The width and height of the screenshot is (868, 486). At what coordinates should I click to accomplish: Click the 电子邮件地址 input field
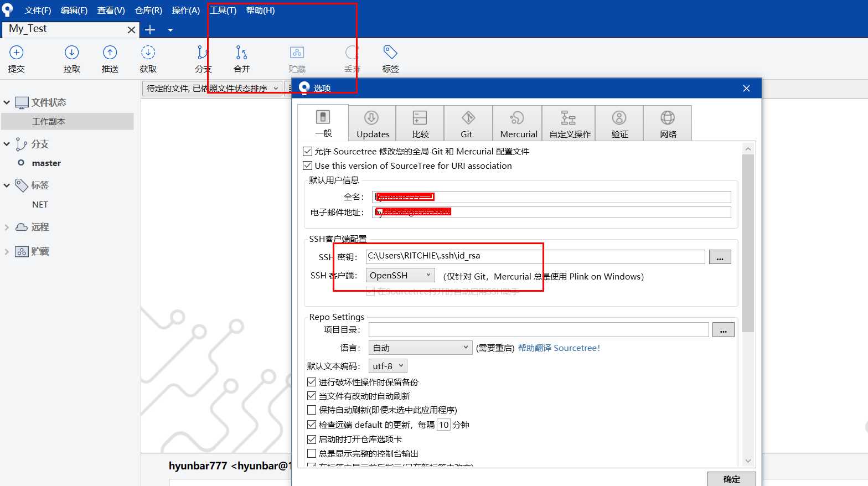point(551,213)
